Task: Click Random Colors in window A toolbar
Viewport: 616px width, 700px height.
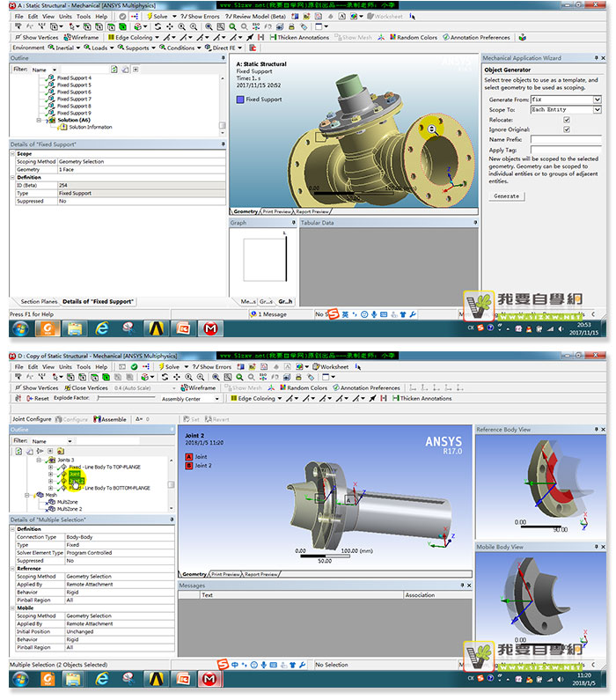Action: (x=414, y=38)
